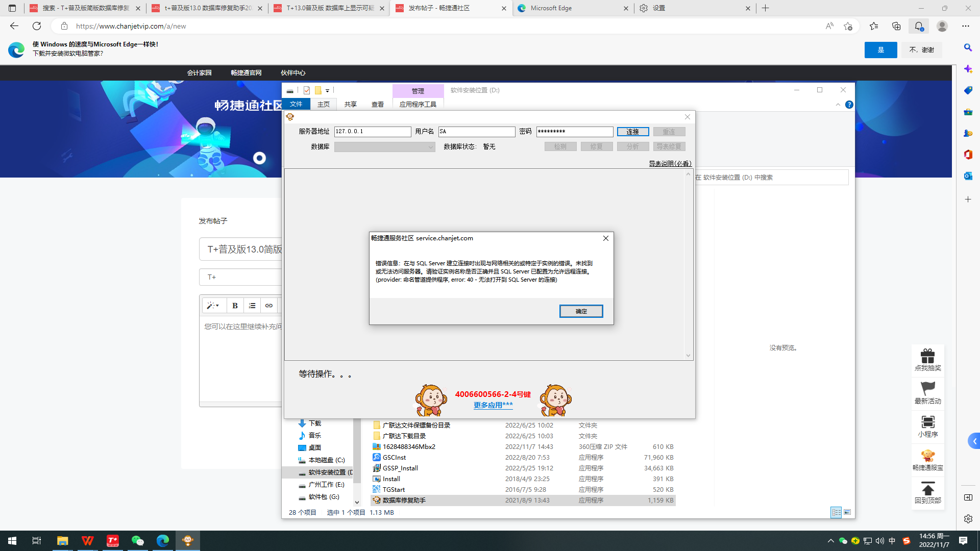The width and height of the screenshot is (980, 551).
Task: Switch to the Microsoft Edge tab
Action: coord(573,8)
